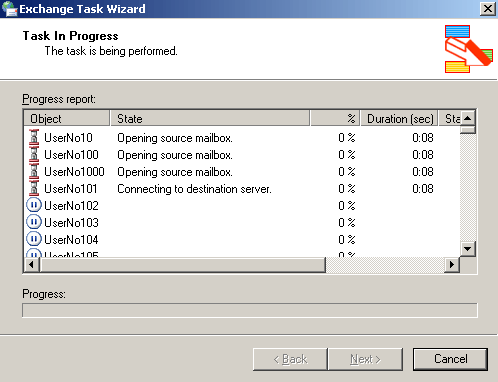Sort by the Duration (sec) column header

click(x=399, y=119)
